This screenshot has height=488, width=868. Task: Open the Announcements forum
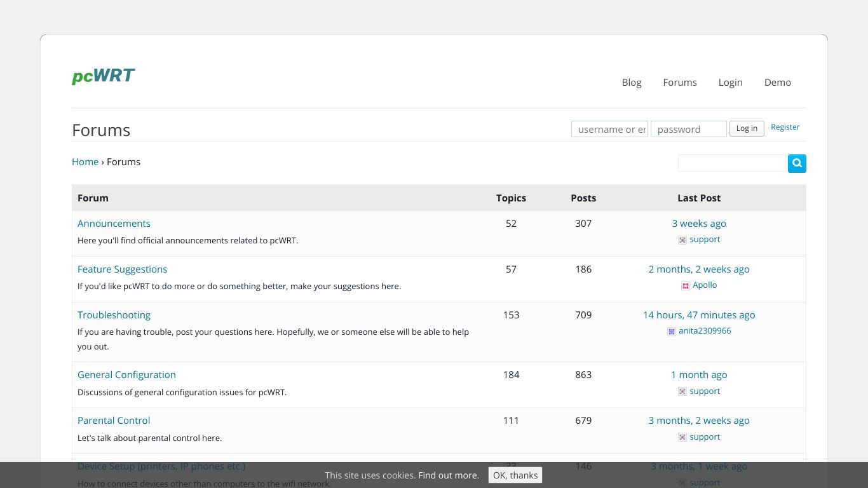[x=114, y=224]
